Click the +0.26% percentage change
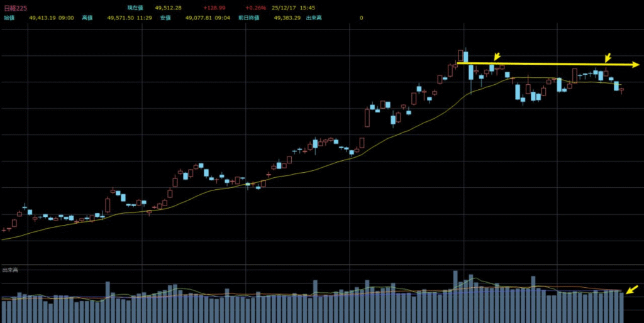 click(255, 8)
